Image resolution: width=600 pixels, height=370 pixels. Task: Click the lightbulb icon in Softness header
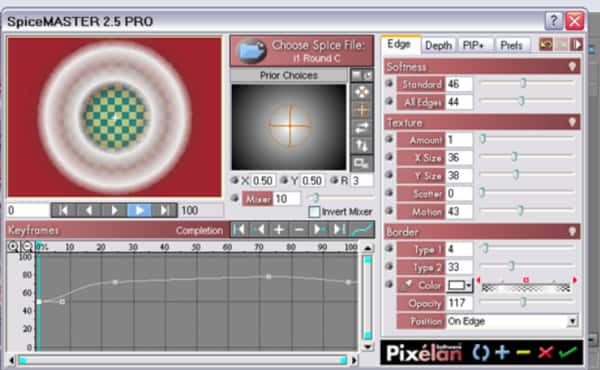tap(572, 67)
